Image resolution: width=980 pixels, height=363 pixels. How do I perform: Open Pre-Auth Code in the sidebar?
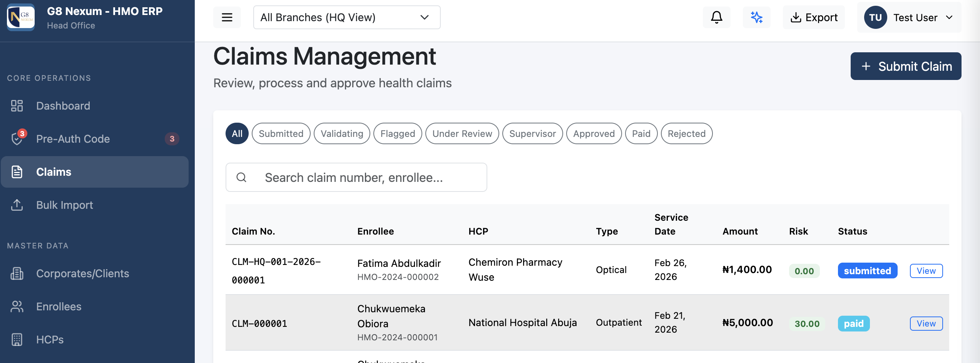point(95,139)
